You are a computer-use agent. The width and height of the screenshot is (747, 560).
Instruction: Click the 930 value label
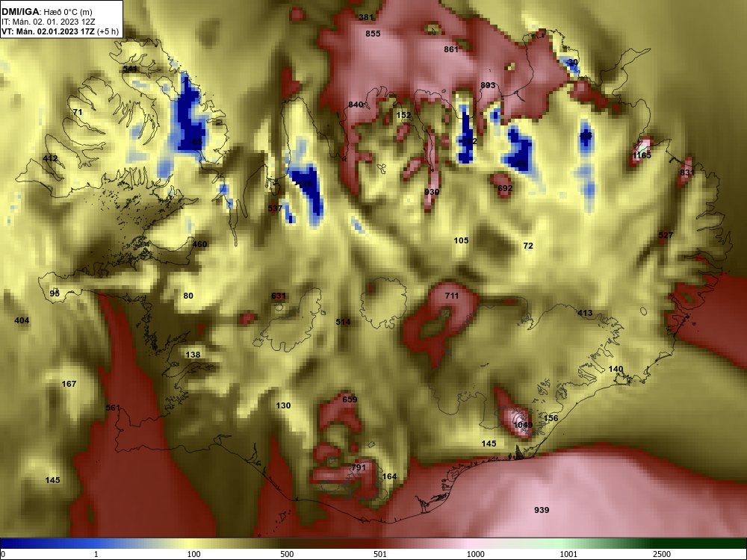point(432,192)
